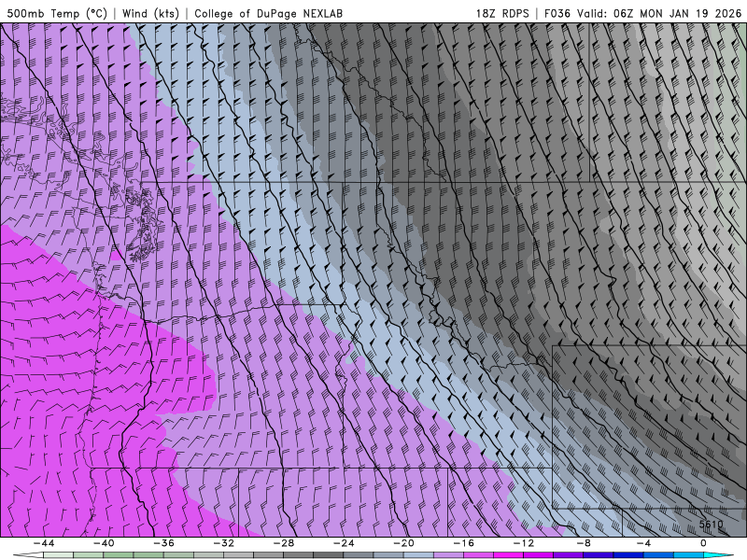Click the '-44' colorbar label
The width and height of the screenshot is (747, 560).
(44, 543)
